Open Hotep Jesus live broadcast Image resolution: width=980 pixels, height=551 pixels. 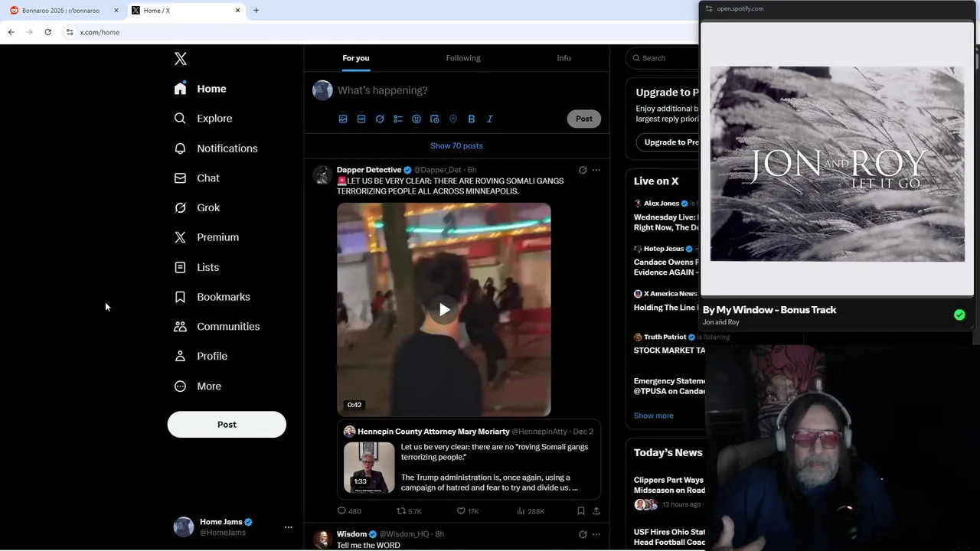[x=666, y=261]
